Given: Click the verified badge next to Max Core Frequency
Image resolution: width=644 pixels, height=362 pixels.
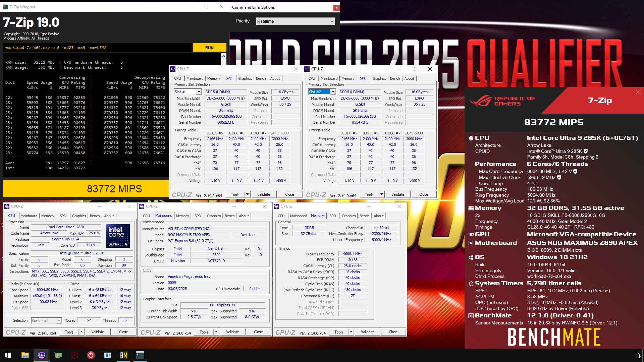Looking at the screenshot, I should (575, 171).
